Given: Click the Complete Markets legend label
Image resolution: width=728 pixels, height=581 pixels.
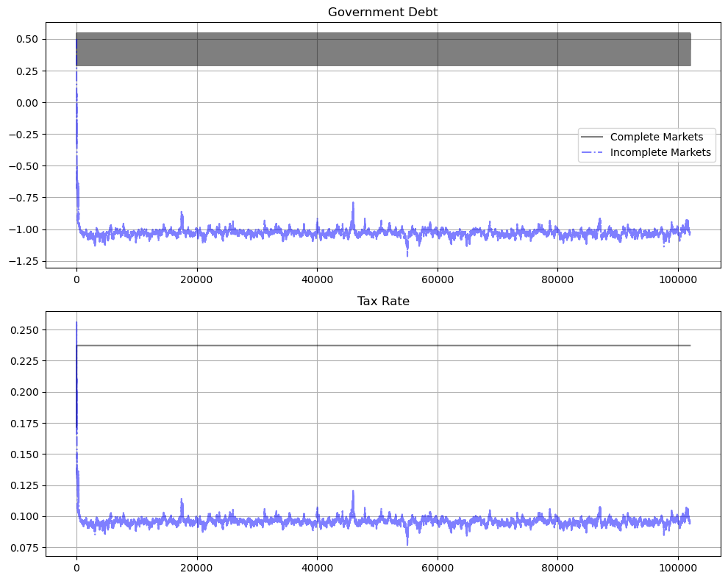Looking at the screenshot, I should [x=657, y=137].
